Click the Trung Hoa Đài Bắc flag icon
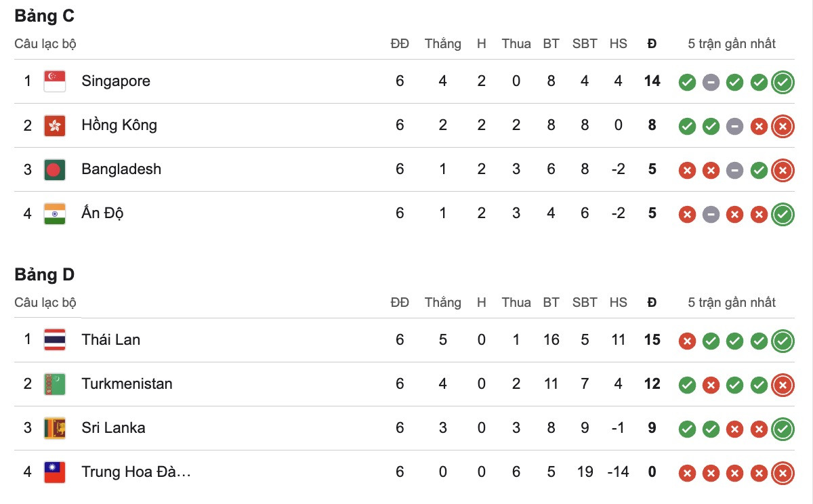The width and height of the screenshot is (813, 504). [54, 471]
